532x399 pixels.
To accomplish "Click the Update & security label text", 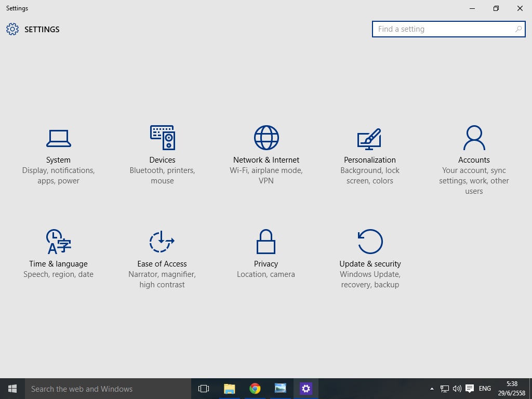I will pyautogui.click(x=370, y=263).
